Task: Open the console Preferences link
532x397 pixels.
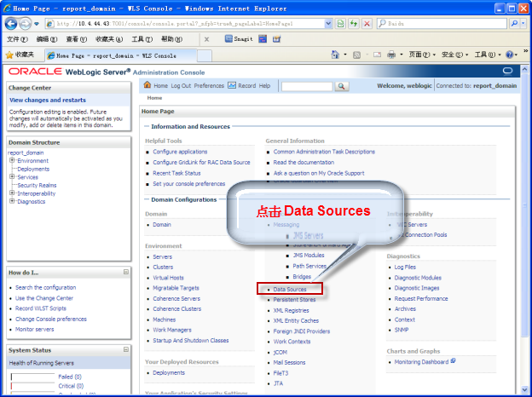Action: click(x=209, y=86)
